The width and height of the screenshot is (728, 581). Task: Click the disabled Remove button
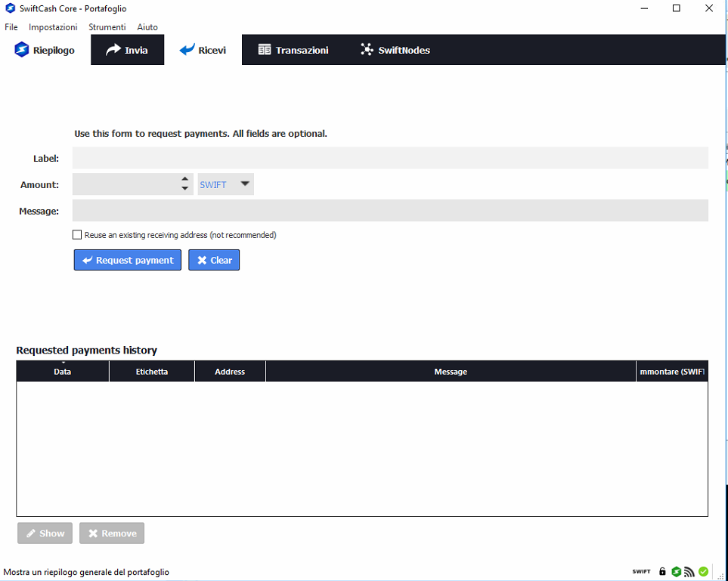click(112, 533)
